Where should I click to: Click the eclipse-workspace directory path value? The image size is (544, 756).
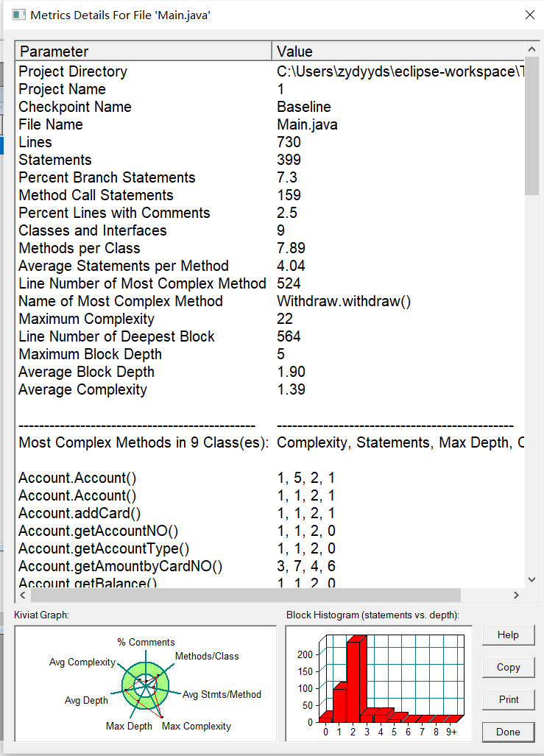click(400, 71)
